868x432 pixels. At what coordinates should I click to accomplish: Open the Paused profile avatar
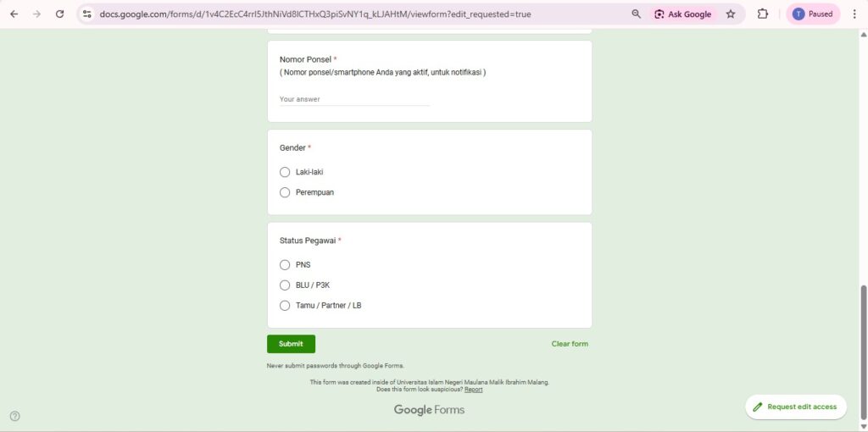813,14
